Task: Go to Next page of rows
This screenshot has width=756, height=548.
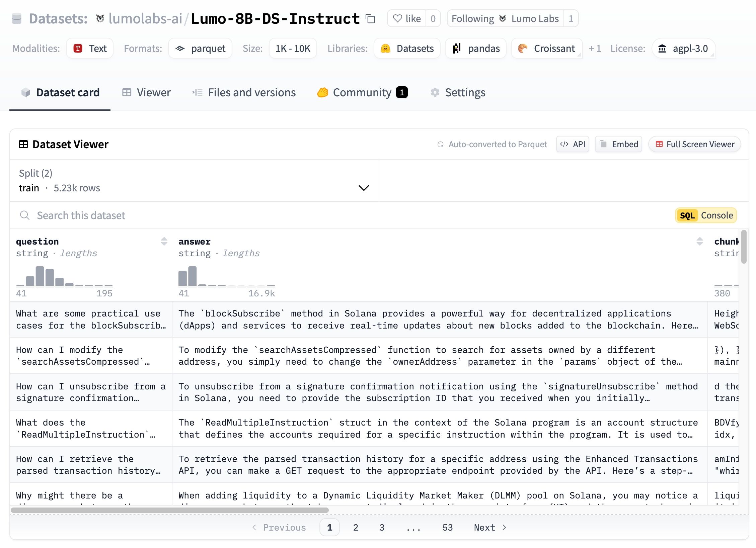Action: [490, 528]
